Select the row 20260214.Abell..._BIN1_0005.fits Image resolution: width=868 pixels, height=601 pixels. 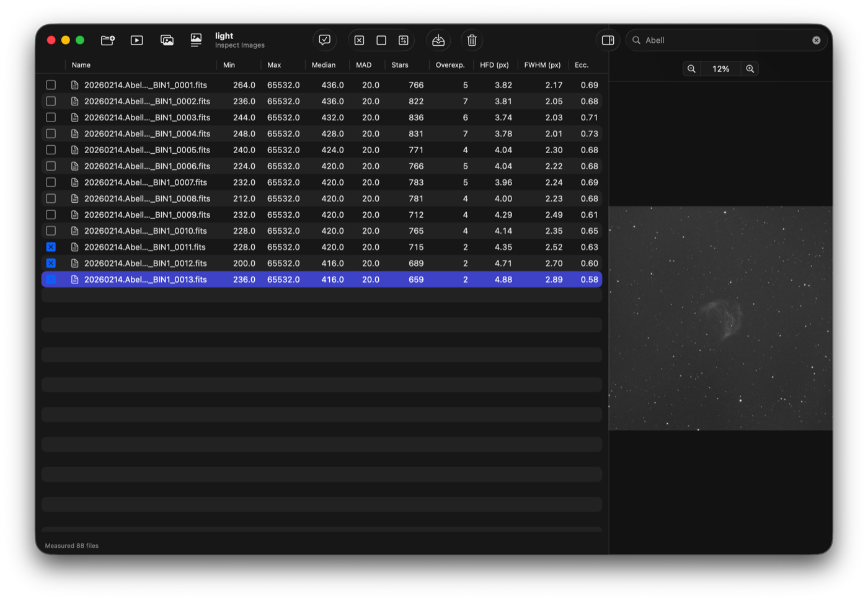(322, 149)
